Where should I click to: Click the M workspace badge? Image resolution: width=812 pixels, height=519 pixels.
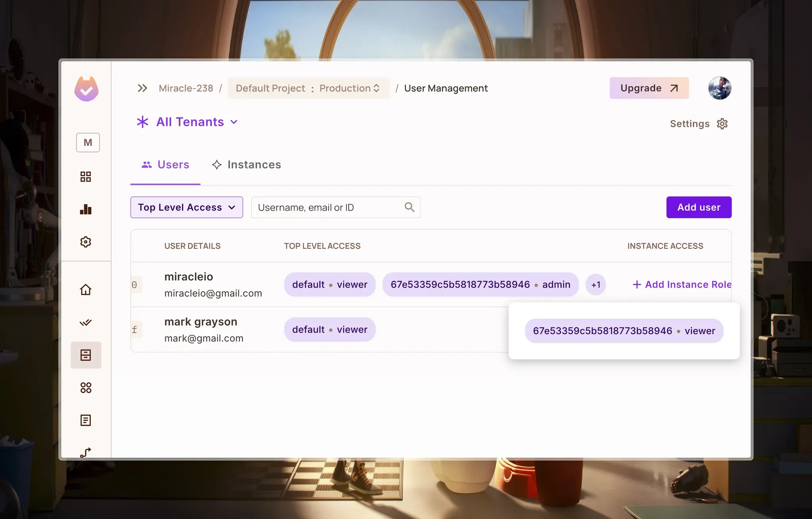(x=88, y=142)
